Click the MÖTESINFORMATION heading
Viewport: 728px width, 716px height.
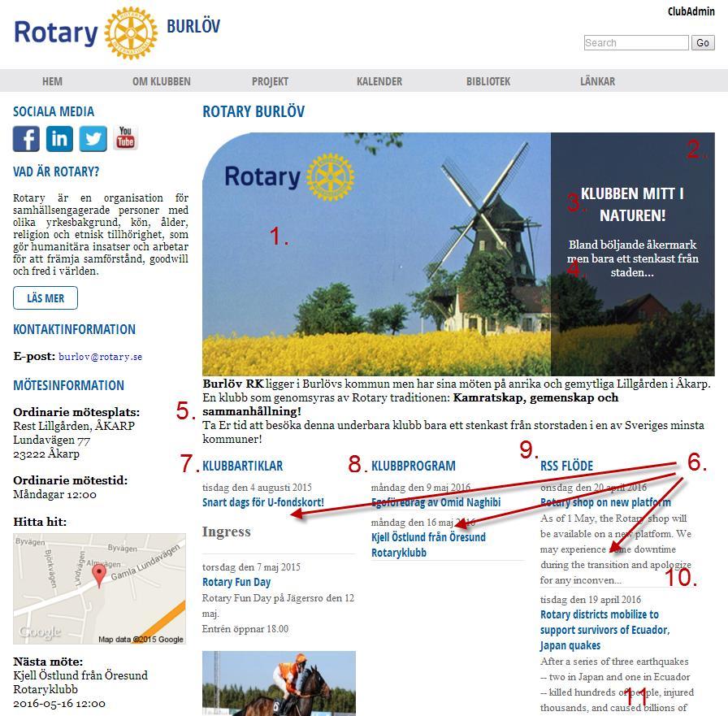(x=69, y=385)
